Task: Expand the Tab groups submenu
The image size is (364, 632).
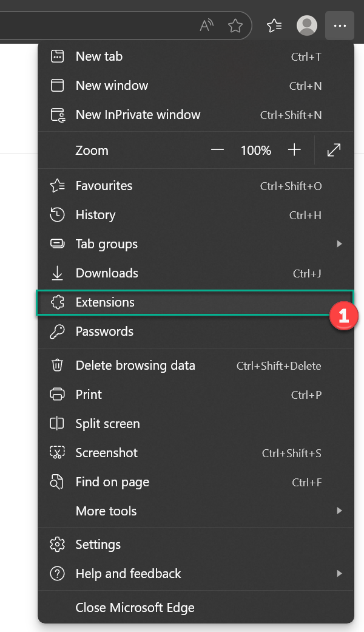Action: [x=340, y=243]
